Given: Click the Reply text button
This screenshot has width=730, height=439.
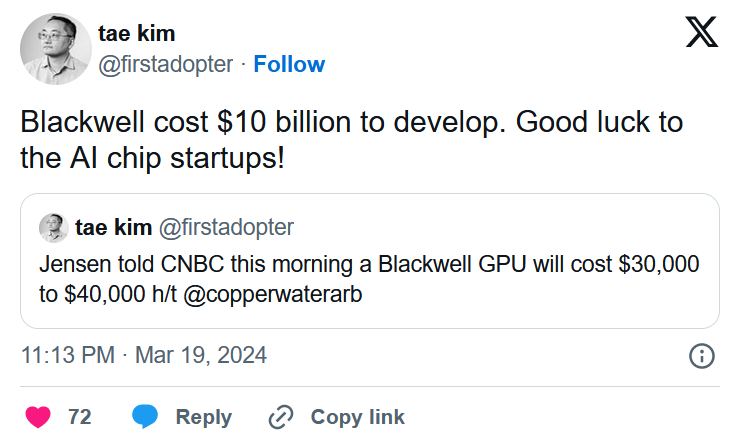Looking at the screenshot, I should [x=203, y=417].
